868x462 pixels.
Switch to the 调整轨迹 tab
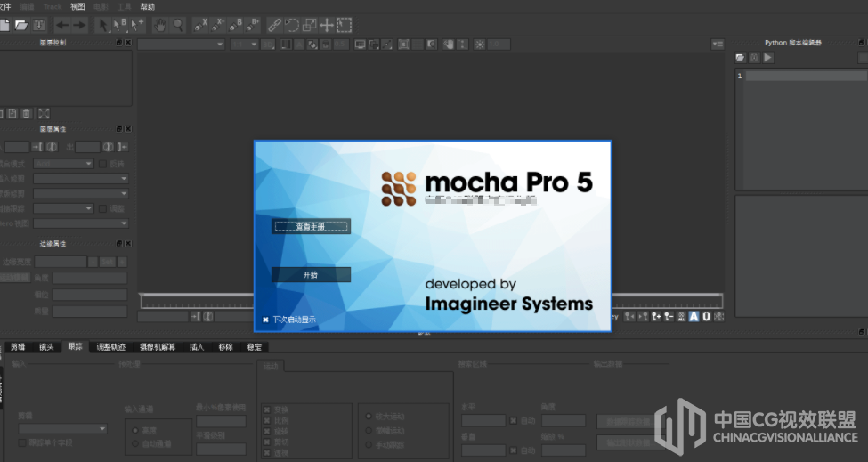110,347
